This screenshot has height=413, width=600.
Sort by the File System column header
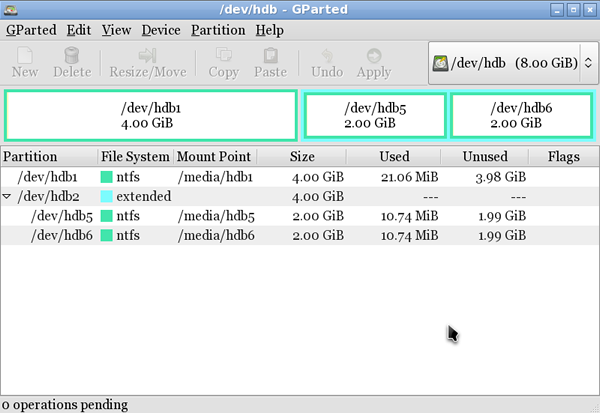[135, 157]
